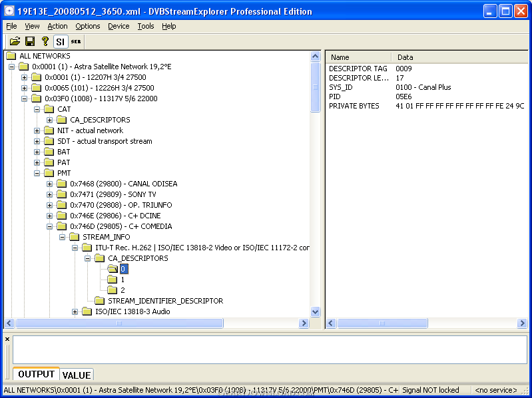Switch to the VALUE tab

pos(77,375)
